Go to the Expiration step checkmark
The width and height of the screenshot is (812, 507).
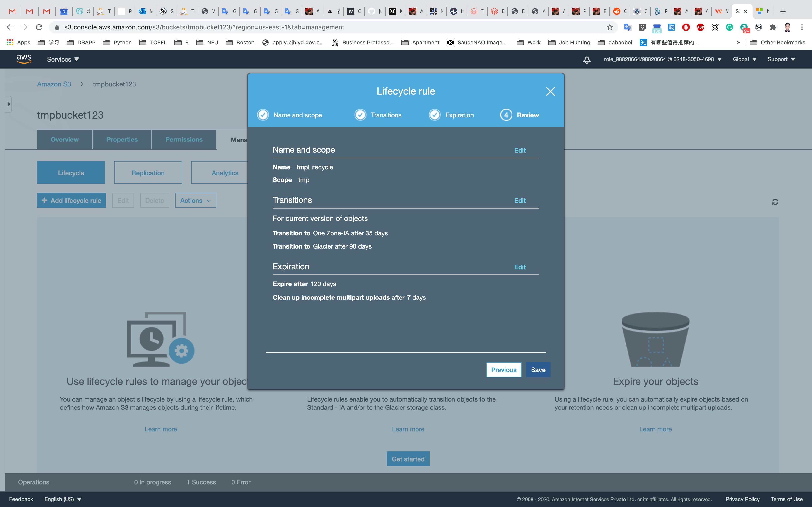(x=435, y=115)
